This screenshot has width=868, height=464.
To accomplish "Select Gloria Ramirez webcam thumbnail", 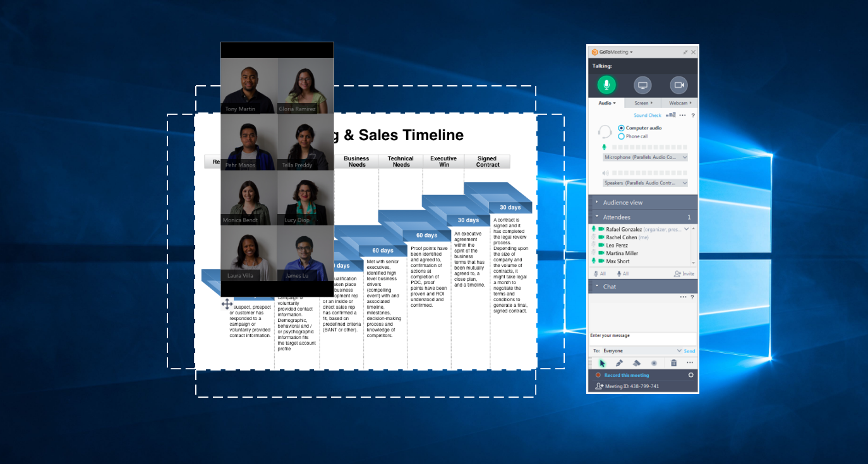I will pos(305,86).
